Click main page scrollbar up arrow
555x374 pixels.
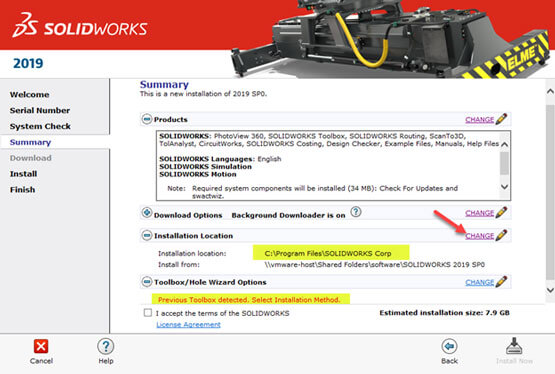click(550, 92)
